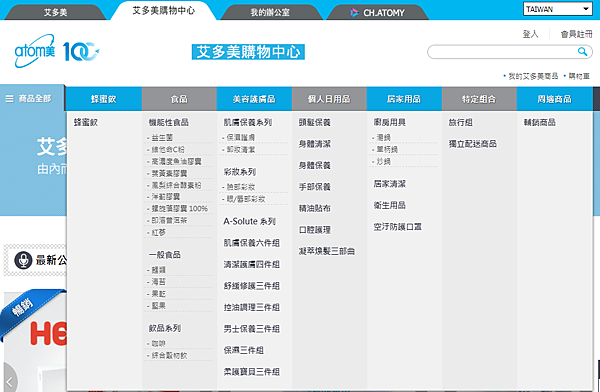
Task: Select the 個人日用品 category header
Action: tap(329, 99)
